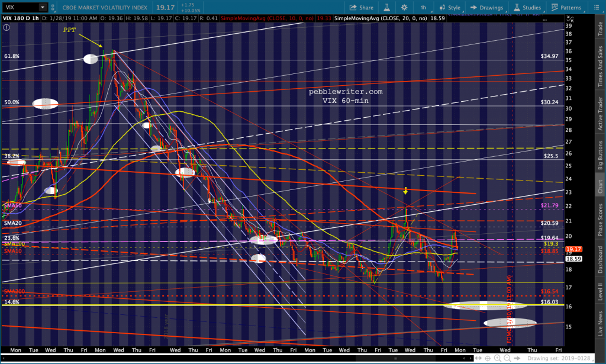Image resolution: width=606 pixels, height=364 pixels.
Task: Open the Style menu
Action: [x=450, y=7]
